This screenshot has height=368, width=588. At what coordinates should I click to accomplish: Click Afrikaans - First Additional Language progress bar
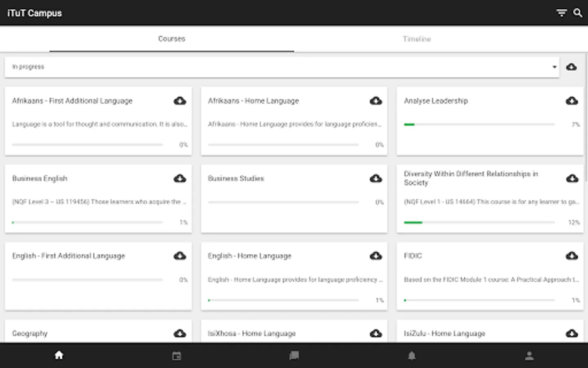point(87,144)
